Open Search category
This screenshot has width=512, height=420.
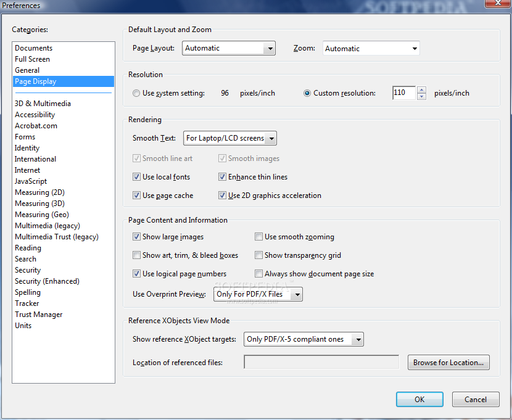click(25, 259)
